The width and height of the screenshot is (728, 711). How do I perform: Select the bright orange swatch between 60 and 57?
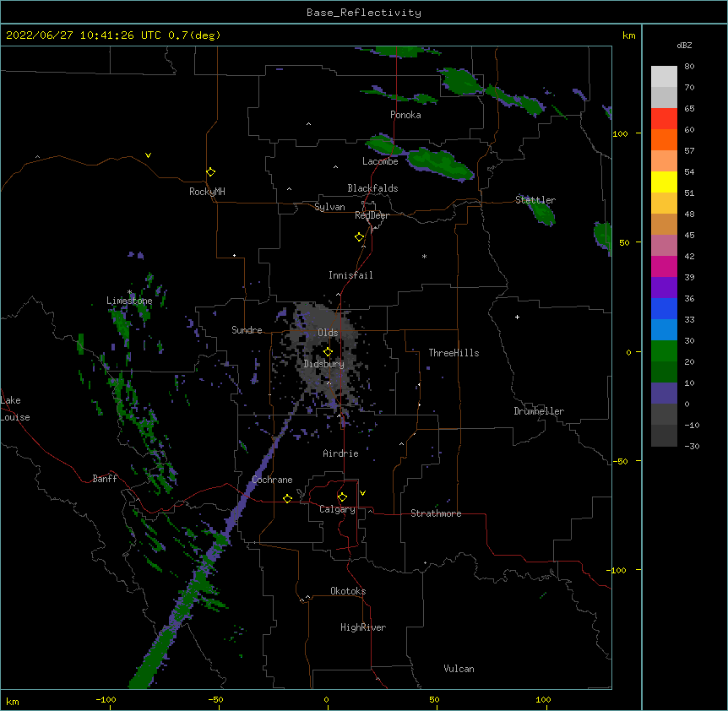664,139
